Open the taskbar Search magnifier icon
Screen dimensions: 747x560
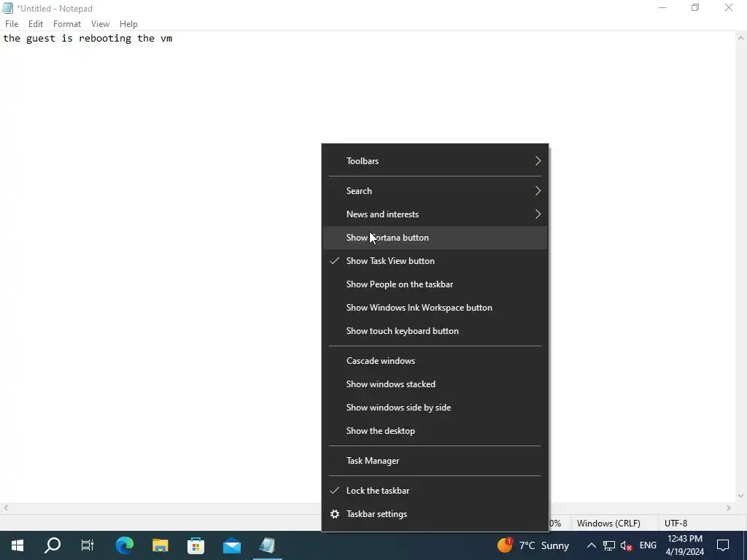(53, 545)
